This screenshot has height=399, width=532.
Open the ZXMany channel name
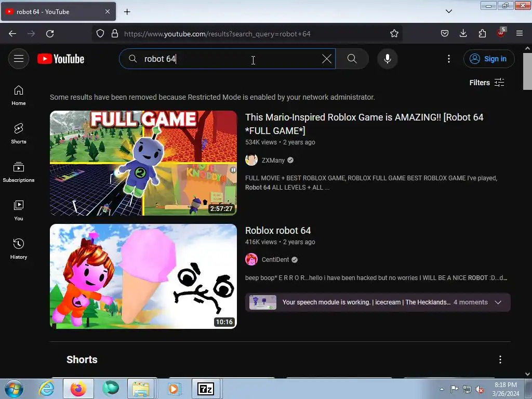coord(273,160)
